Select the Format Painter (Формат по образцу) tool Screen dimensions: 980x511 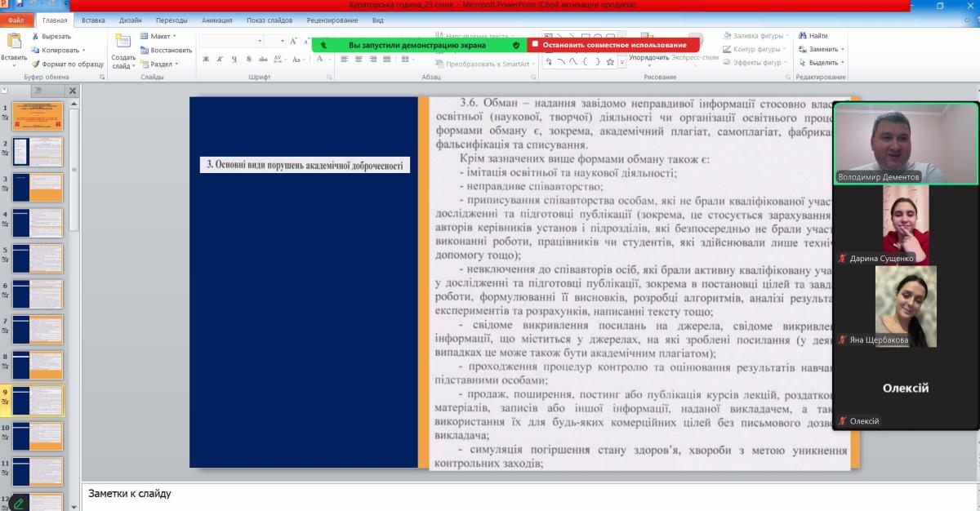tap(35, 63)
